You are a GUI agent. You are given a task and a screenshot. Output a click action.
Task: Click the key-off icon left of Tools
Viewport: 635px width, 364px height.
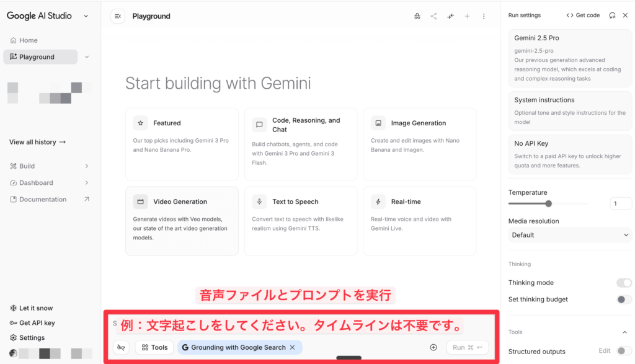pyautogui.click(x=121, y=347)
